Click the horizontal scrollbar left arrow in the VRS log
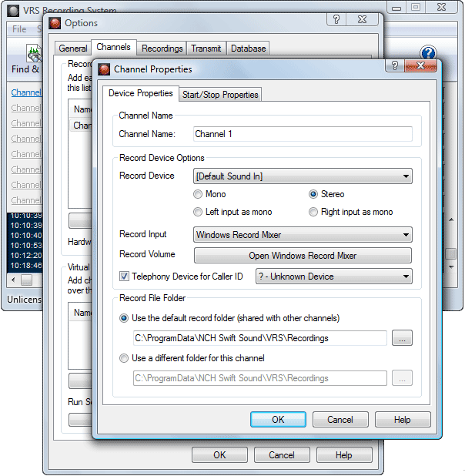 coord(13,280)
